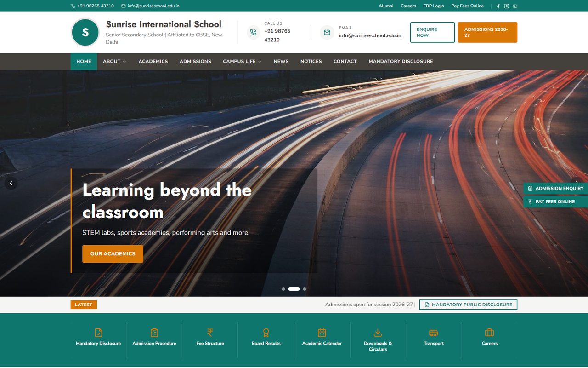This screenshot has height=368, width=588.
Task: Open Mandatory Disclosure quick link tile
Action: tap(98, 339)
